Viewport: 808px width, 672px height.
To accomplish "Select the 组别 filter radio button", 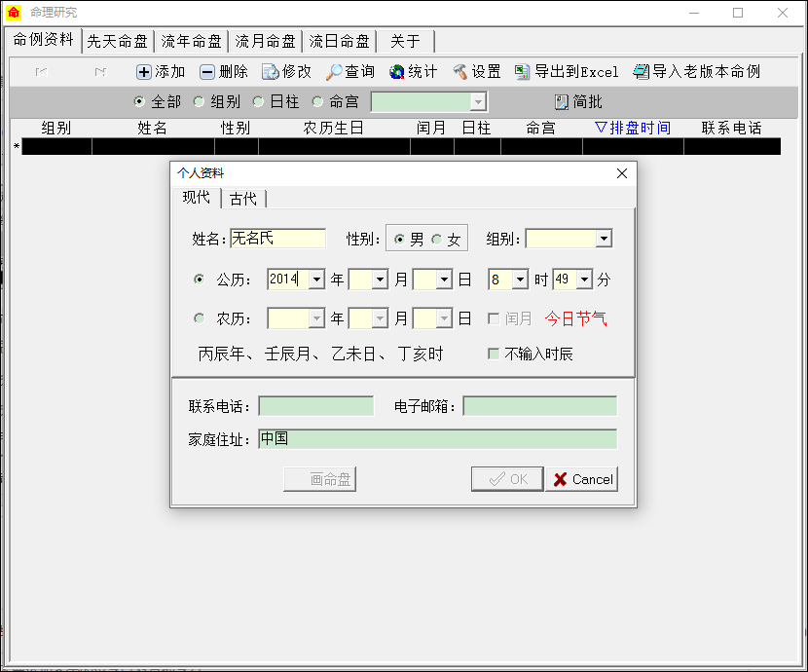I will [x=199, y=101].
